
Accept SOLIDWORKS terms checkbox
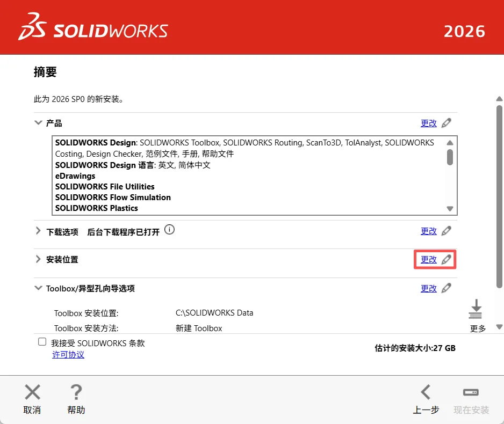click(x=42, y=341)
